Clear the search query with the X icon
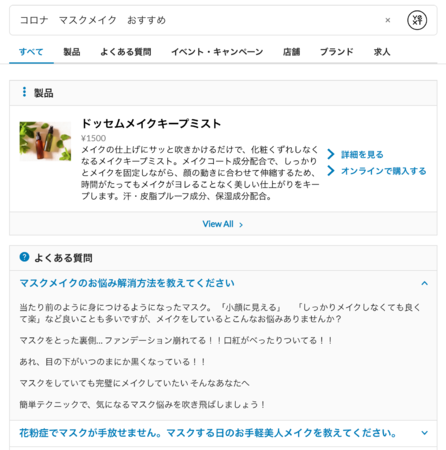 388,20
